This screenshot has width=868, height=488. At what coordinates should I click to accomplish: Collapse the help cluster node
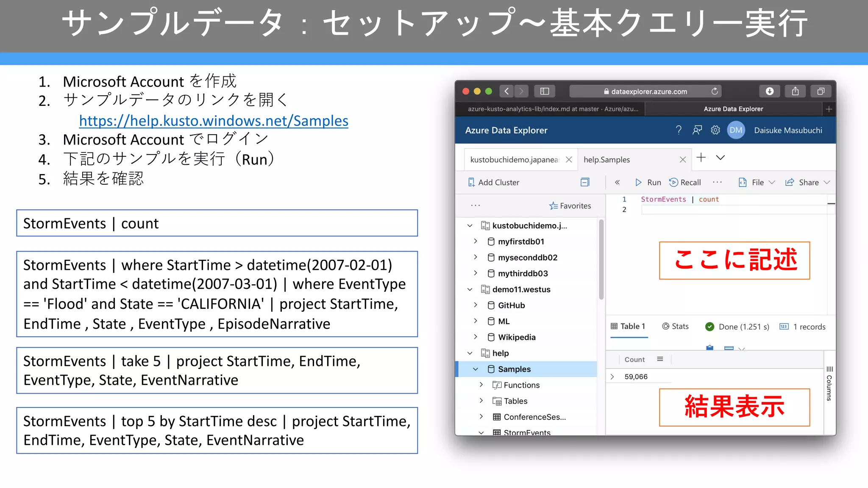click(x=470, y=353)
